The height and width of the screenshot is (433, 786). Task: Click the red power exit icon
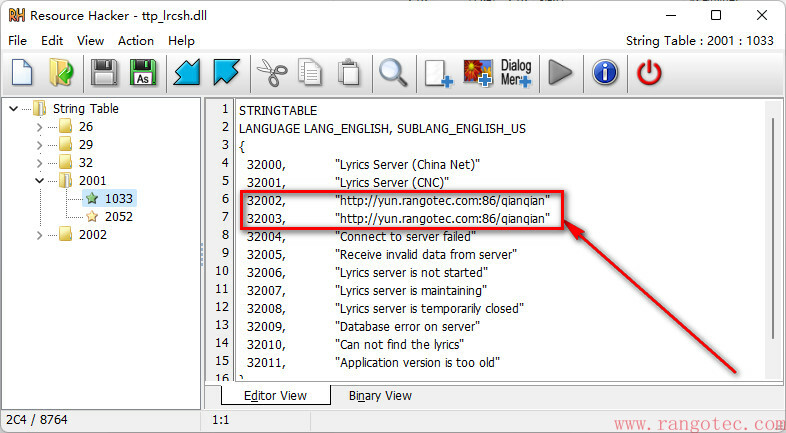coord(649,73)
